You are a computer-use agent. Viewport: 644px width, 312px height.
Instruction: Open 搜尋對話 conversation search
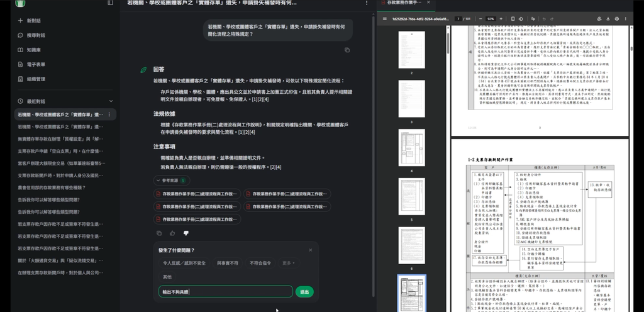[31, 35]
